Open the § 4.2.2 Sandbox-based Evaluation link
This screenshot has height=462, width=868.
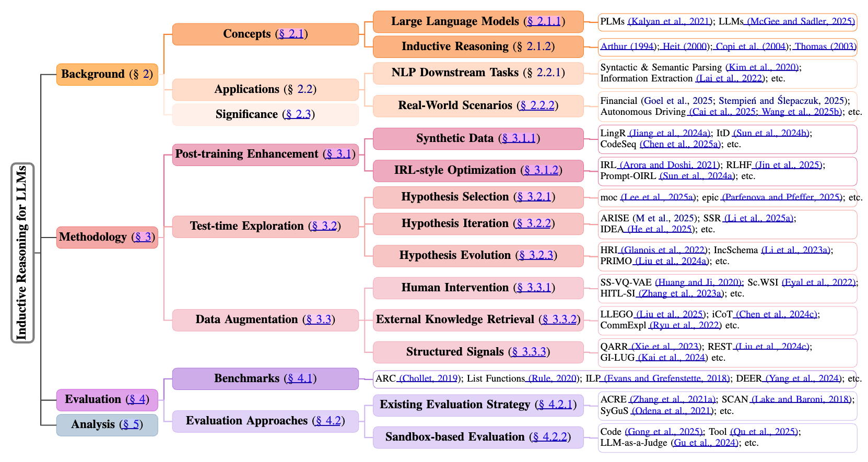[x=549, y=437]
